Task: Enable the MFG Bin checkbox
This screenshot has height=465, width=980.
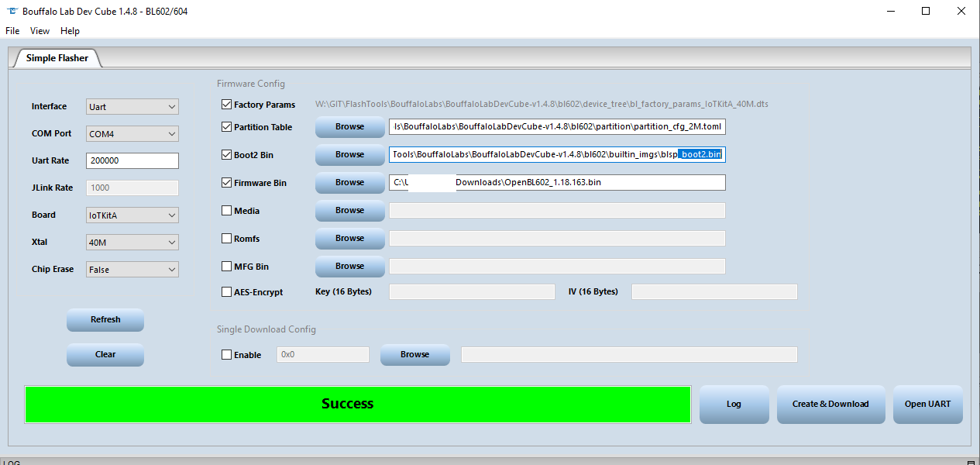Action: click(227, 267)
